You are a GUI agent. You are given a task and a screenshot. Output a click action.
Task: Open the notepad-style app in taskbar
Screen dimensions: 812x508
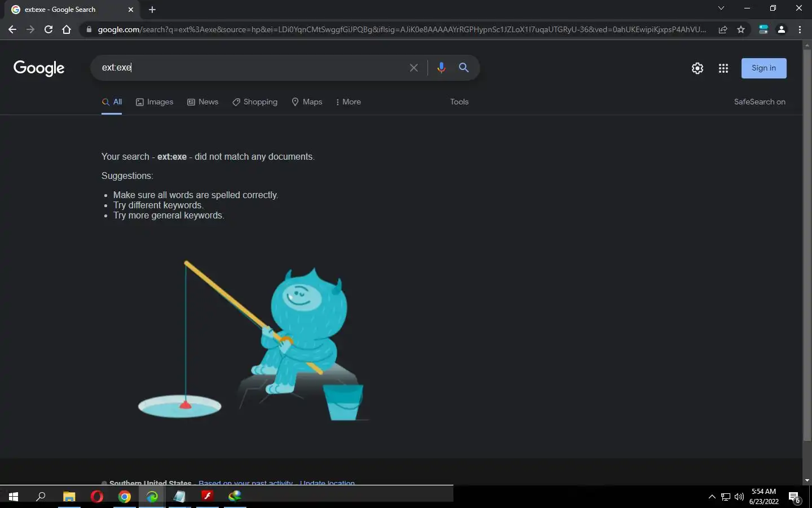coord(179,497)
